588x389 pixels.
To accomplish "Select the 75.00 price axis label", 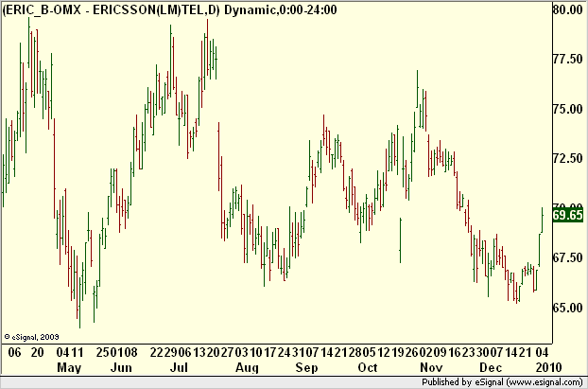I will pyautogui.click(x=568, y=109).
